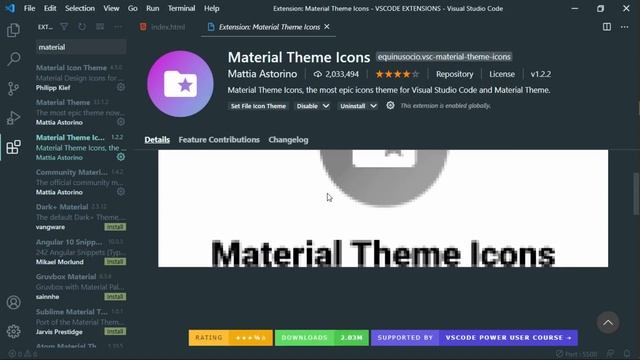
Task: Click the notifications bell in status bar
Action: coord(627,353)
